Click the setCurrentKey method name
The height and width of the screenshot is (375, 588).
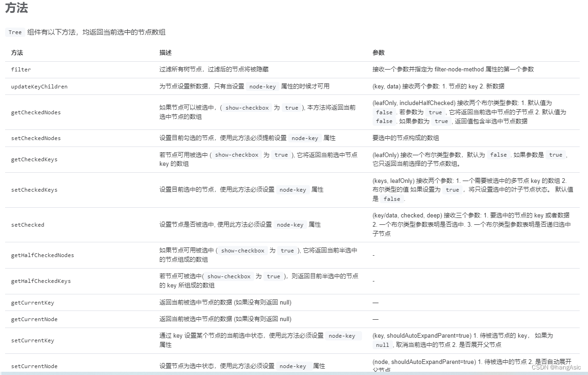tap(33, 340)
